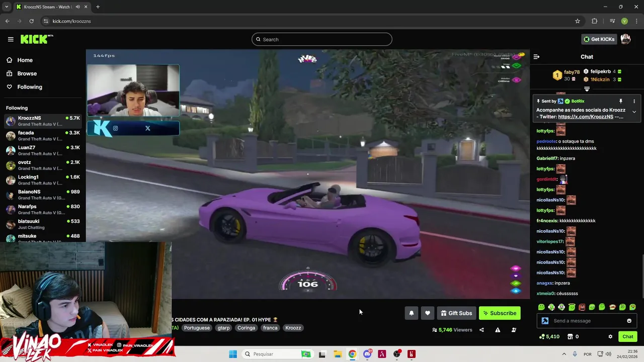Viewport: 644px width, 362px height.
Task: Go back to the previous page
Action: click(x=7, y=21)
